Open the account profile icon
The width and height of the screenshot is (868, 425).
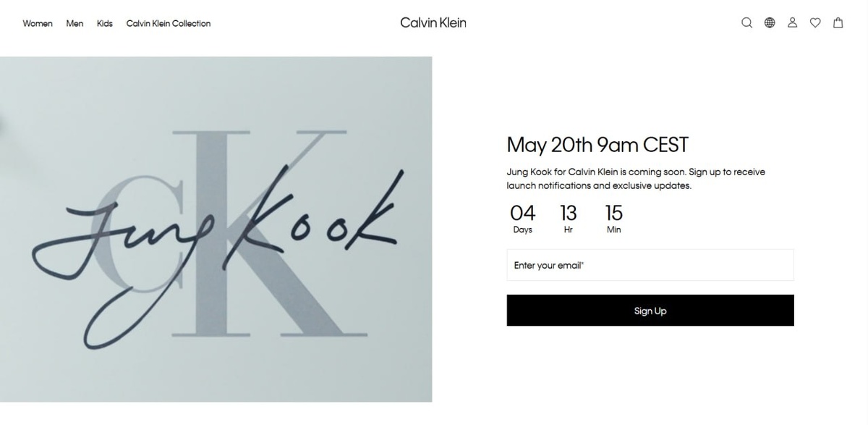[x=793, y=22]
